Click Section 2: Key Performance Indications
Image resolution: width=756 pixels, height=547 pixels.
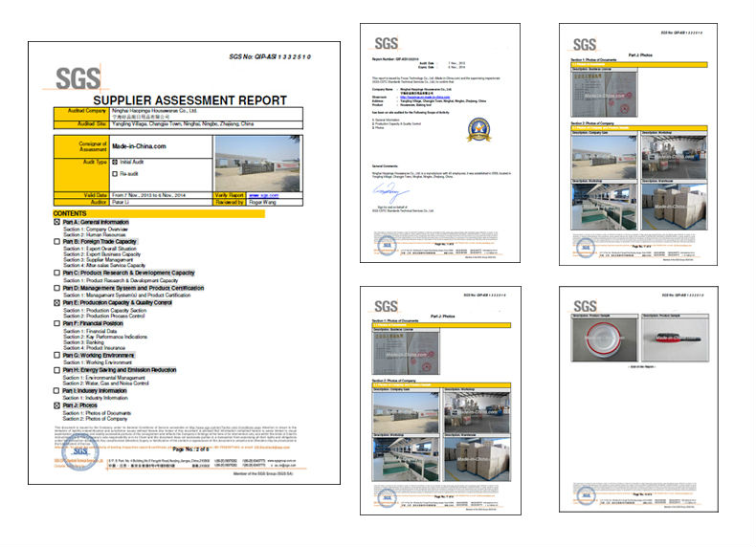[105, 337]
